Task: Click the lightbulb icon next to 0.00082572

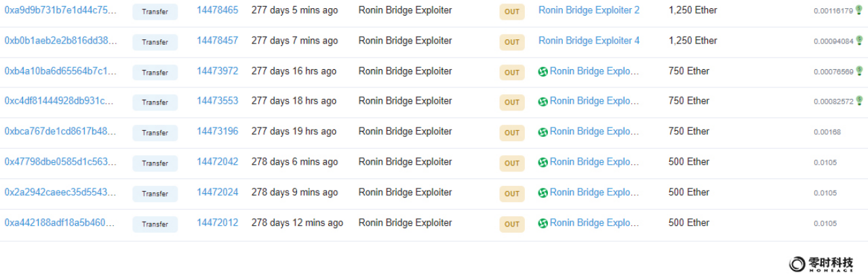Action: point(859,101)
